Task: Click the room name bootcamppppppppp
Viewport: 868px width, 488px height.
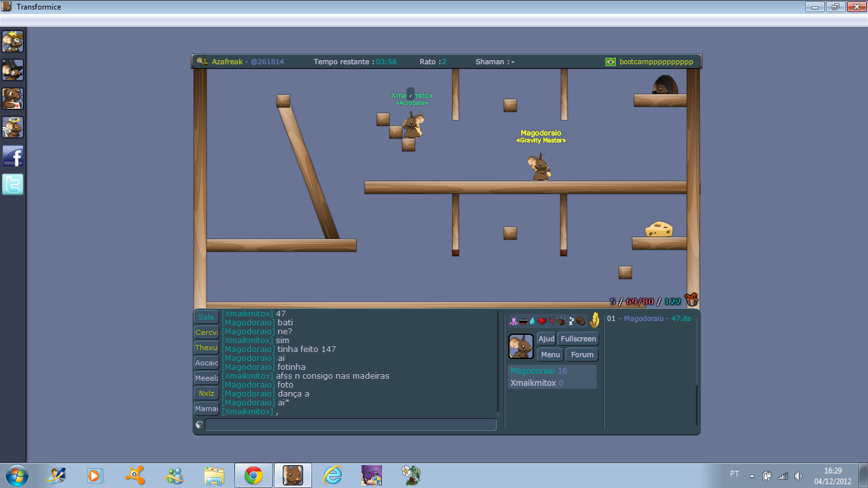Action: [656, 62]
